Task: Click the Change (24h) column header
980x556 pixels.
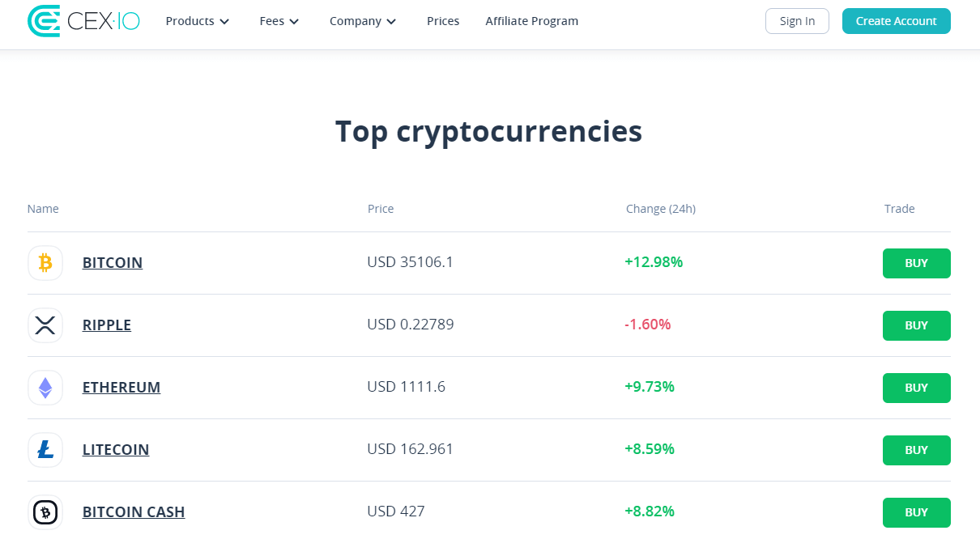Action: pyautogui.click(x=661, y=209)
